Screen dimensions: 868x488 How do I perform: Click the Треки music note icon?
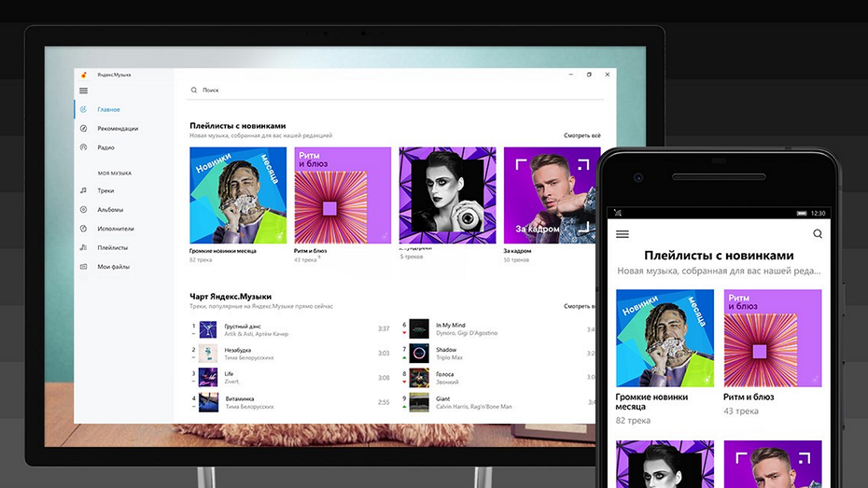[84, 190]
